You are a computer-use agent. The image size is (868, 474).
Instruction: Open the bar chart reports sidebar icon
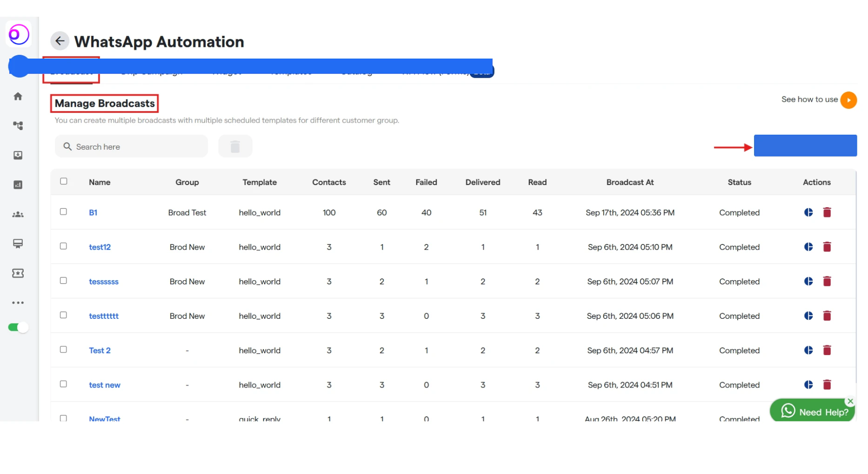click(x=18, y=185)
